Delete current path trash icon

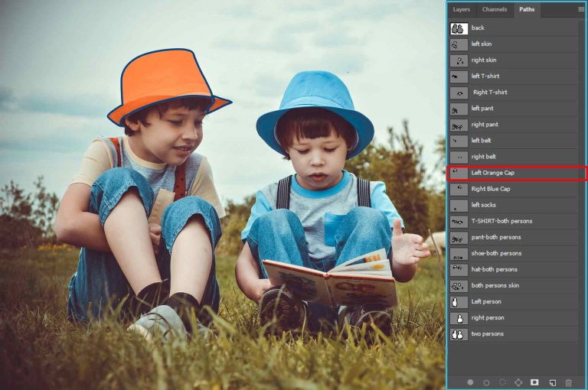pos(569,382)
